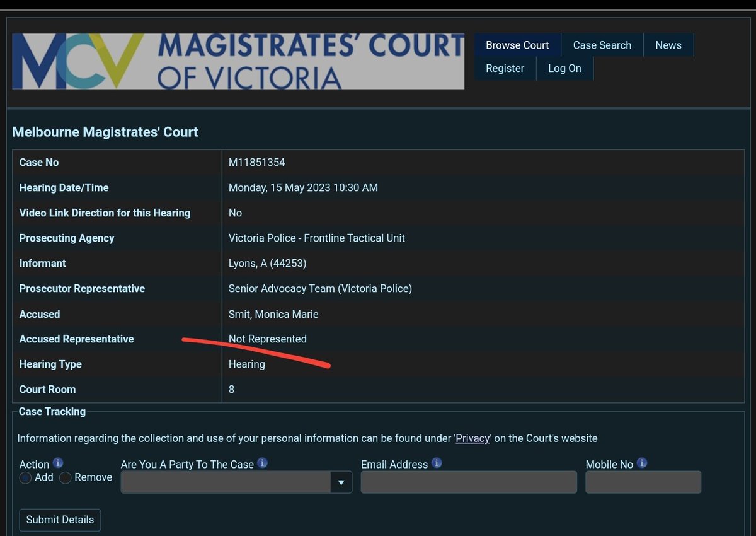
Task: Open the Action info icon
Action: point(58,463)
